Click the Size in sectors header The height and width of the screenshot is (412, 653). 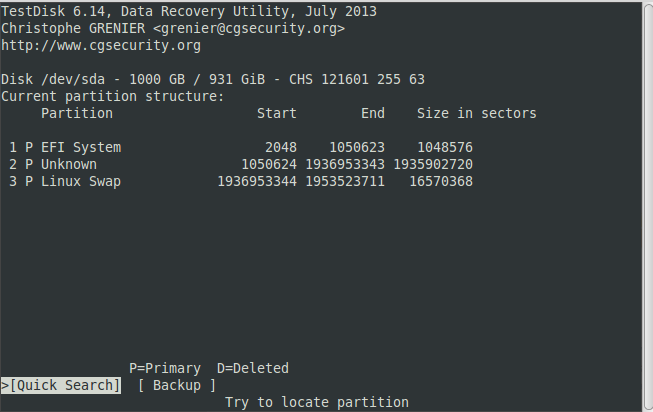click(x=477, y=113)
